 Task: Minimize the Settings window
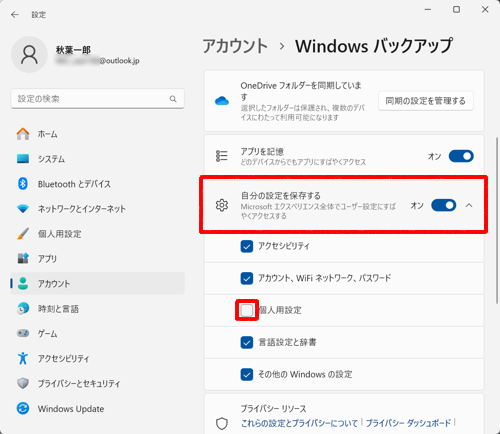tap(428, 10)
